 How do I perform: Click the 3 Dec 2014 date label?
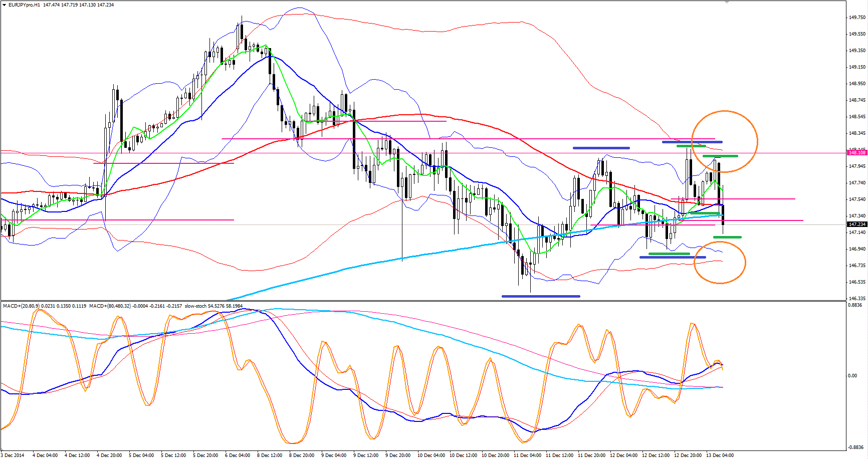[12, 455]
